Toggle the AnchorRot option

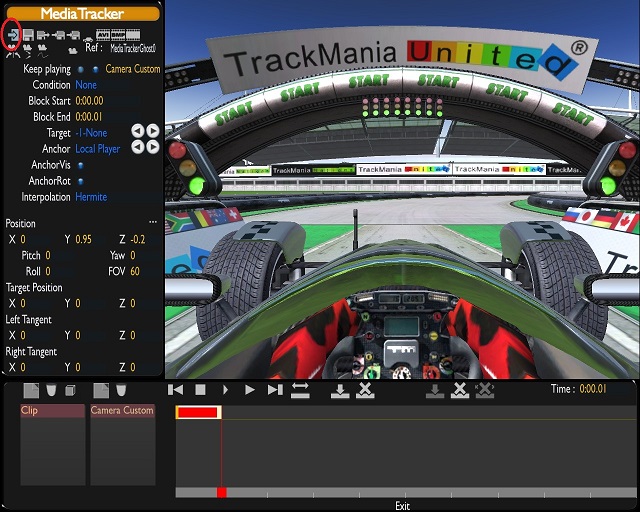(x=81, y=181)
